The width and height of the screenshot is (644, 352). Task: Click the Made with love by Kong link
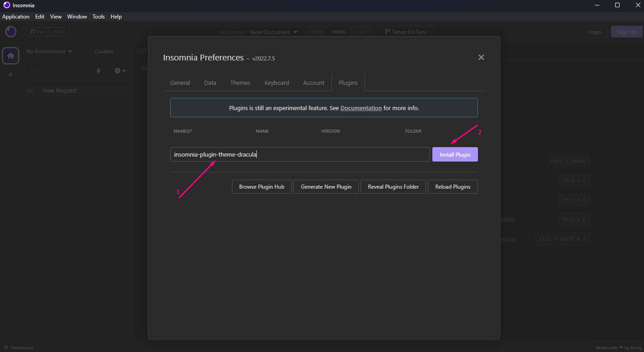coord(618,348)
